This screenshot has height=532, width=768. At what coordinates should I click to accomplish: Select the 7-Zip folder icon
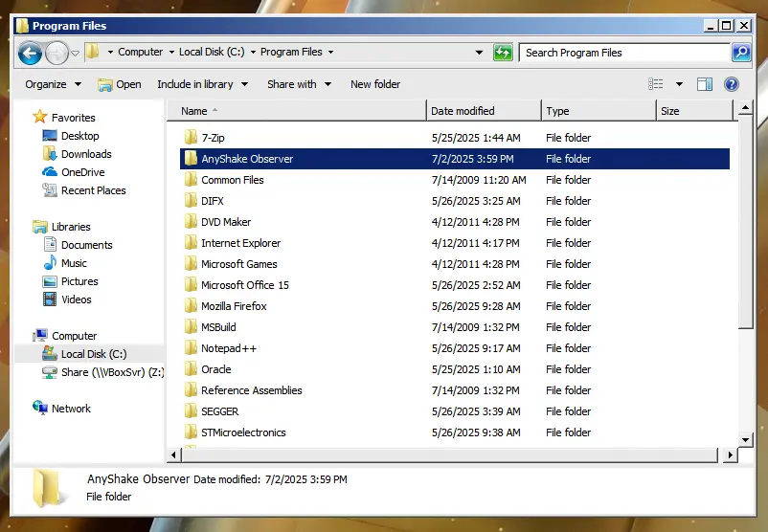tap(191, 138)
